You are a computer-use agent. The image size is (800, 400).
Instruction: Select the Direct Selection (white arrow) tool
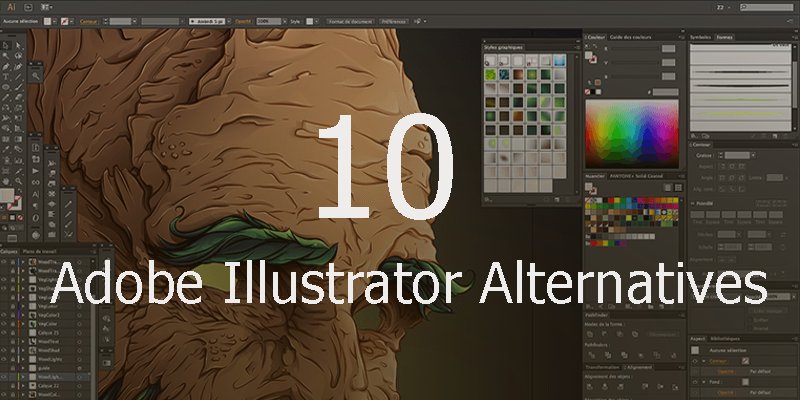point(18,46)
